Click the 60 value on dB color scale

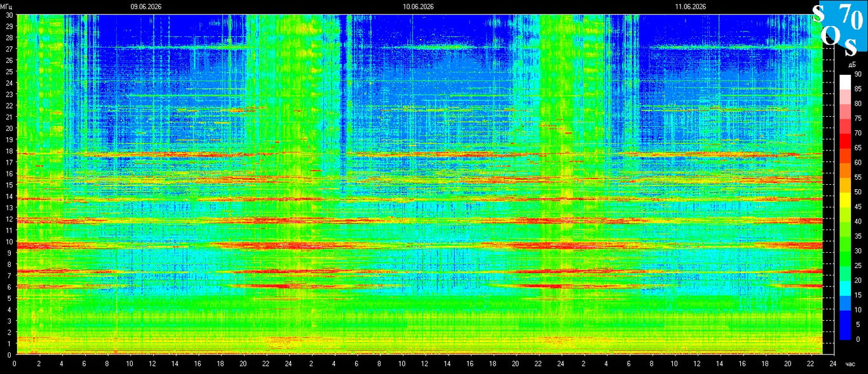pyautogui.click(x=857, y=163)
